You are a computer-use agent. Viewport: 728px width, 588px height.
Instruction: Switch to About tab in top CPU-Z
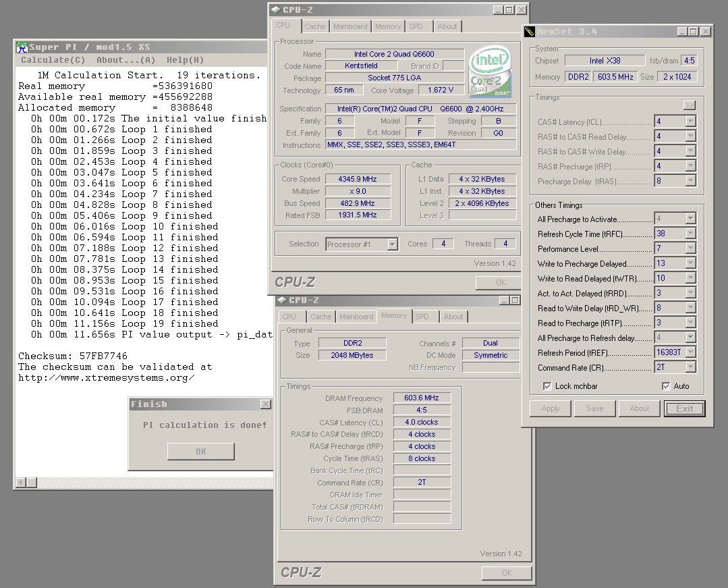[447, 26]
